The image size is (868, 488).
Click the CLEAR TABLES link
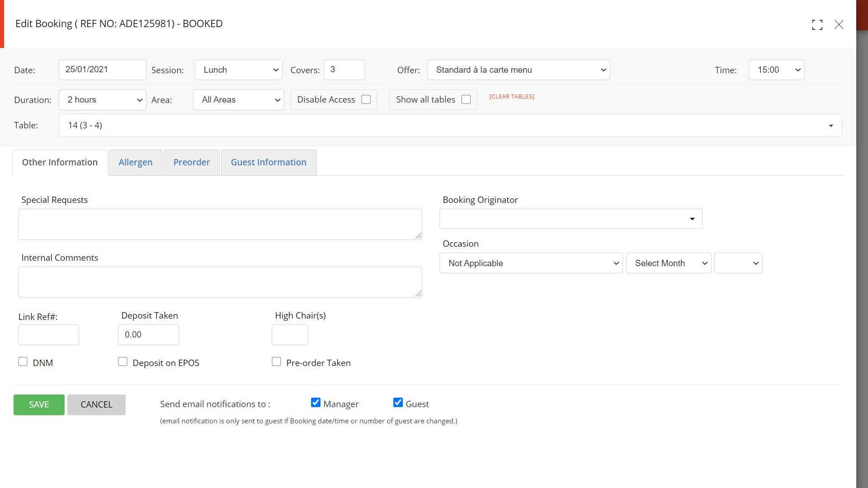point(512,97)
